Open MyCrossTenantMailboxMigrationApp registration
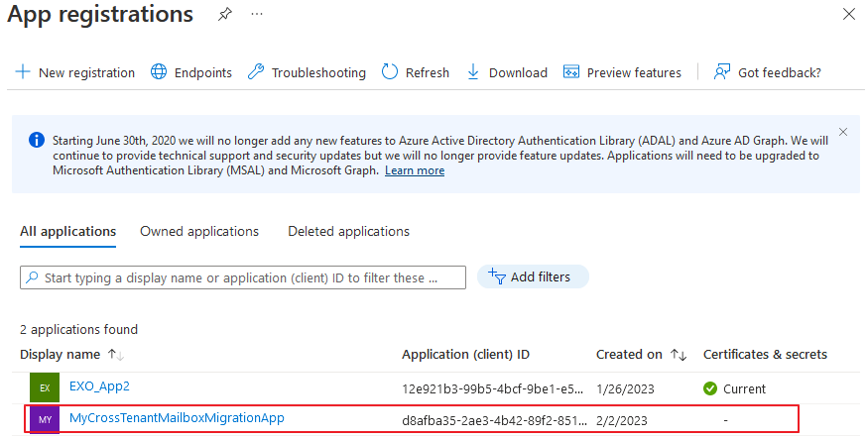This screenshot has height=440, width=868. click(177, 417)
